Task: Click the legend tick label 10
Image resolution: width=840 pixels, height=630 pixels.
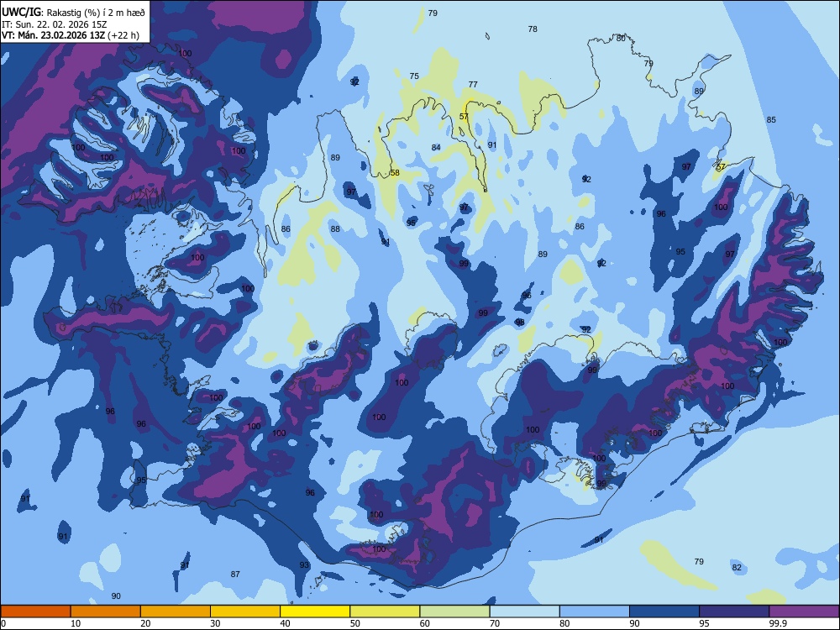Action: pyautogui.click(x=76, y=623)
